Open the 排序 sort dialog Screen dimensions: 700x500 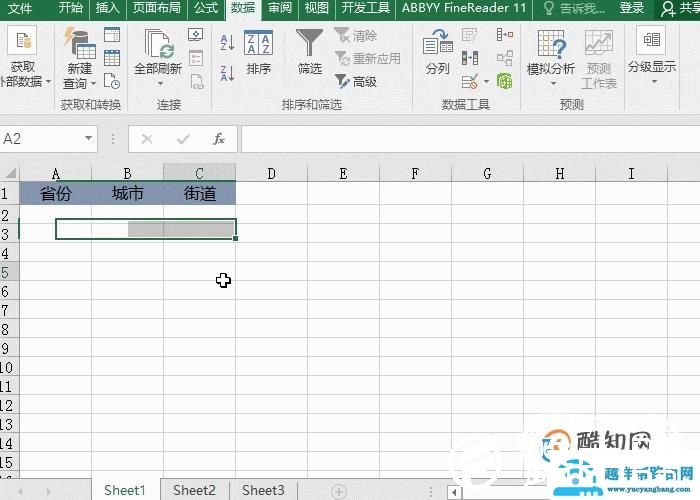pyautogui.click(x=258, y=52)
